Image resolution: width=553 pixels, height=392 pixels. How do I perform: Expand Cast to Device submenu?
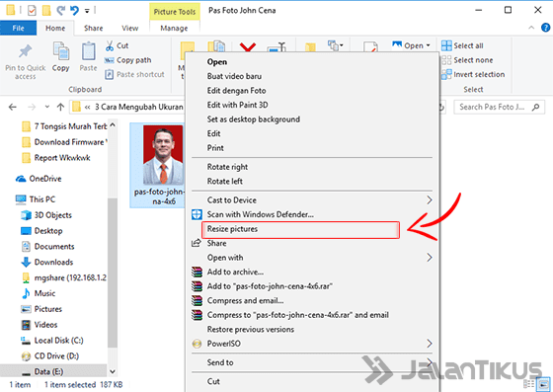[x=430, y=200]
